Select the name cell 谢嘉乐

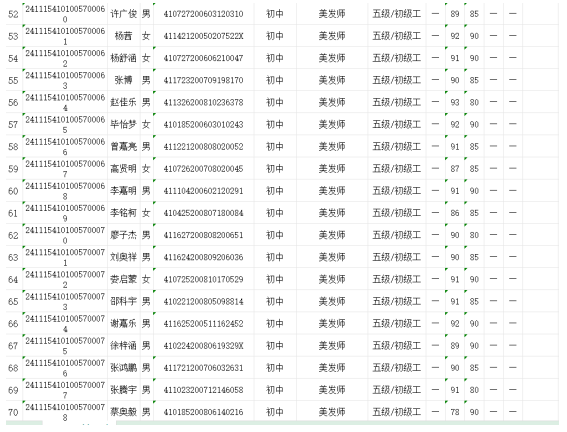click(124, 324)
